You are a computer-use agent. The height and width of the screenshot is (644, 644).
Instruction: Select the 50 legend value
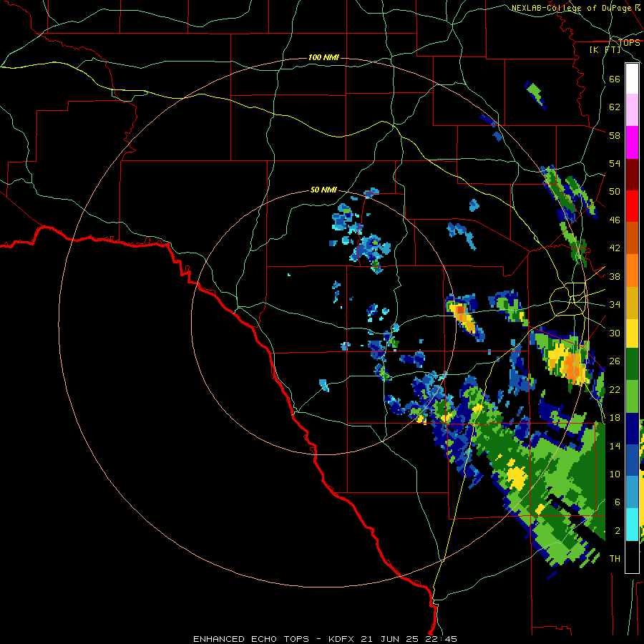(615, 192)
